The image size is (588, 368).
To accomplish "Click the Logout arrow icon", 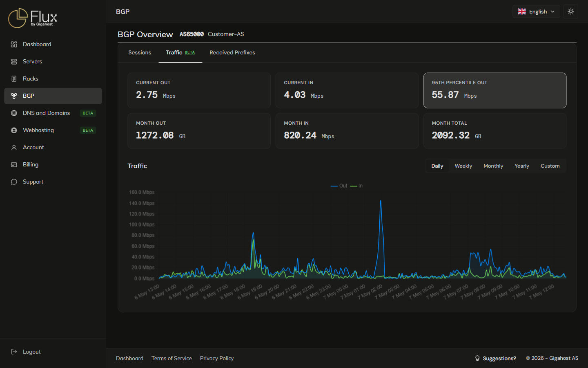I will click(x=14, y=352).
